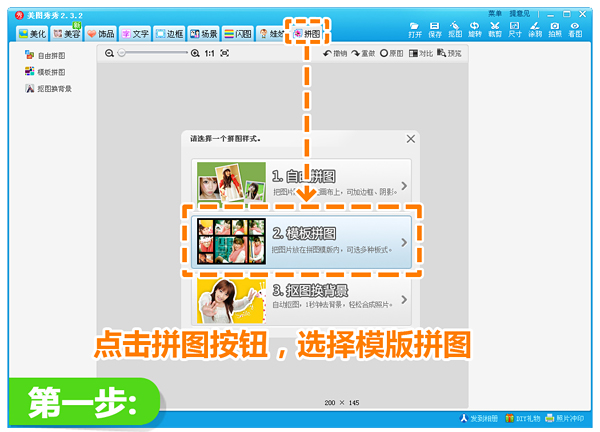Click the 打开 (Open) icon in toolbar
This screenshot has width=600, height=432.
(415, 28)
